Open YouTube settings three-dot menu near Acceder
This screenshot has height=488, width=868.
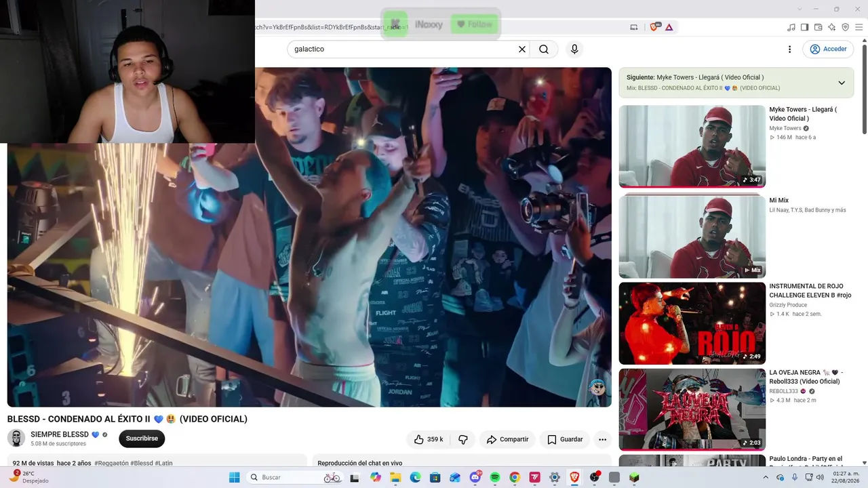[x=789, y=49]
